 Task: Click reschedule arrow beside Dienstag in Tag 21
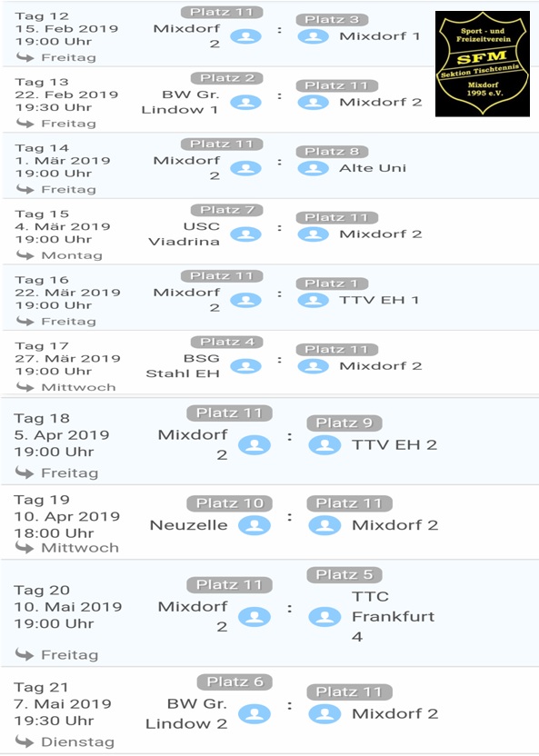pyautogui.click(x=25, y=741)
